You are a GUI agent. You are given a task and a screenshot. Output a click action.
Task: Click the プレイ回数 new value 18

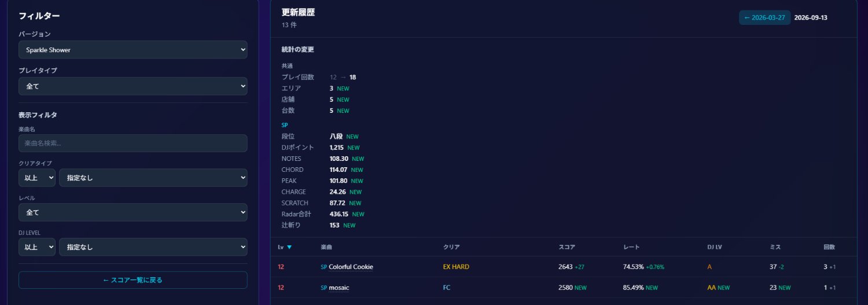tap(353, 77)
